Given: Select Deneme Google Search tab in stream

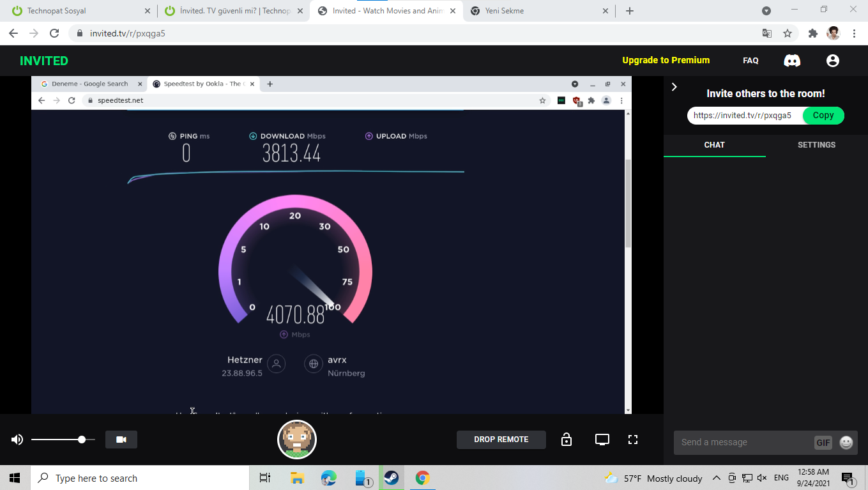Looking at the screenshot, I should 90,84.
